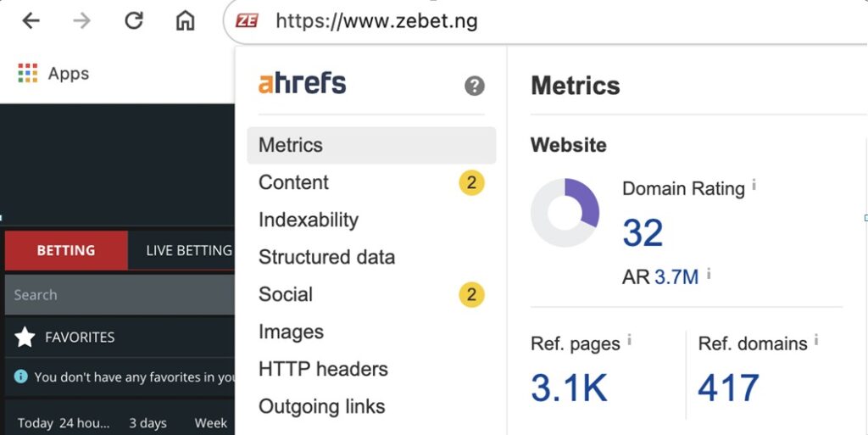Click the Ref. pages info icon
Screen dimensions: 868x435
click(x=630, y=340)
